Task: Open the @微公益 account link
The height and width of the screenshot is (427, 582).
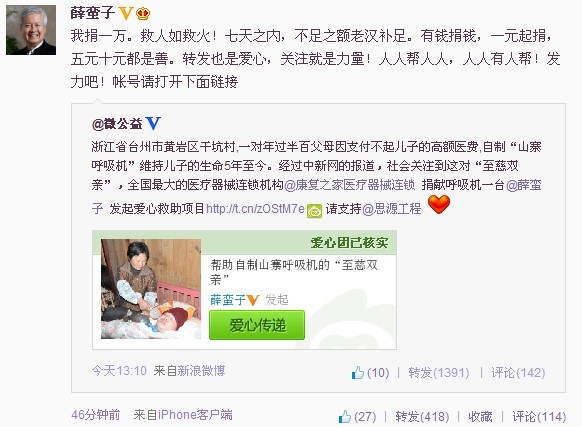Action: 117,124
